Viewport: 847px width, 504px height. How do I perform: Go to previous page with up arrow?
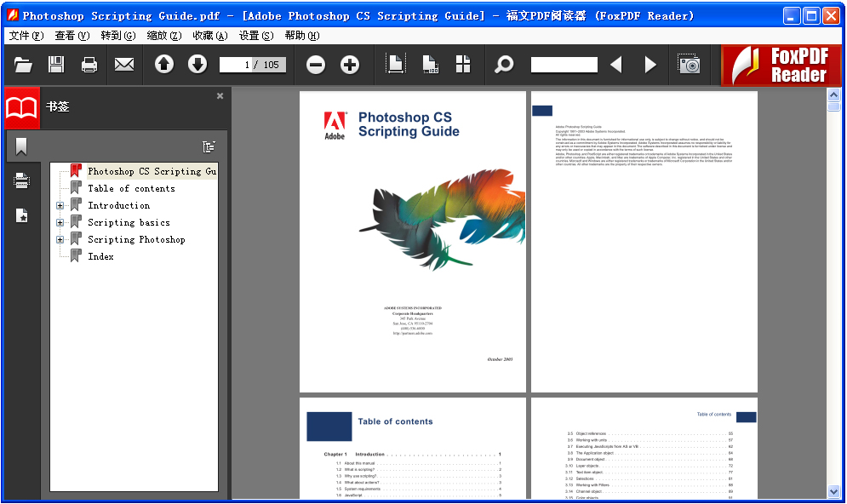[164, 65]
